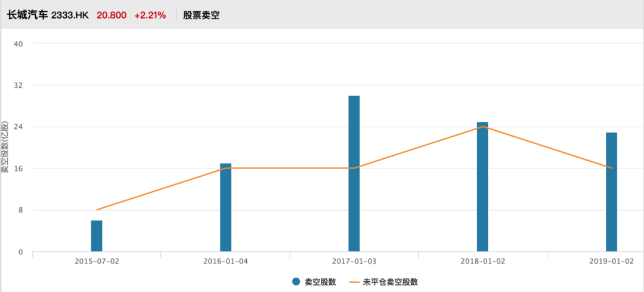This screenshot has width=644, height=292.
Task: Click the orange 未平仓卖空股数 legend line marker
Action: (354, 282)
